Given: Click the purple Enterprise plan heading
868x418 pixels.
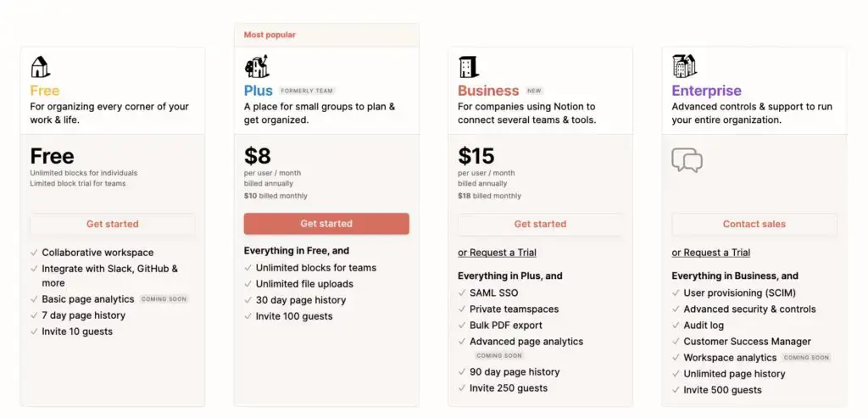Looking at the screenshot, I should [706, 91].
